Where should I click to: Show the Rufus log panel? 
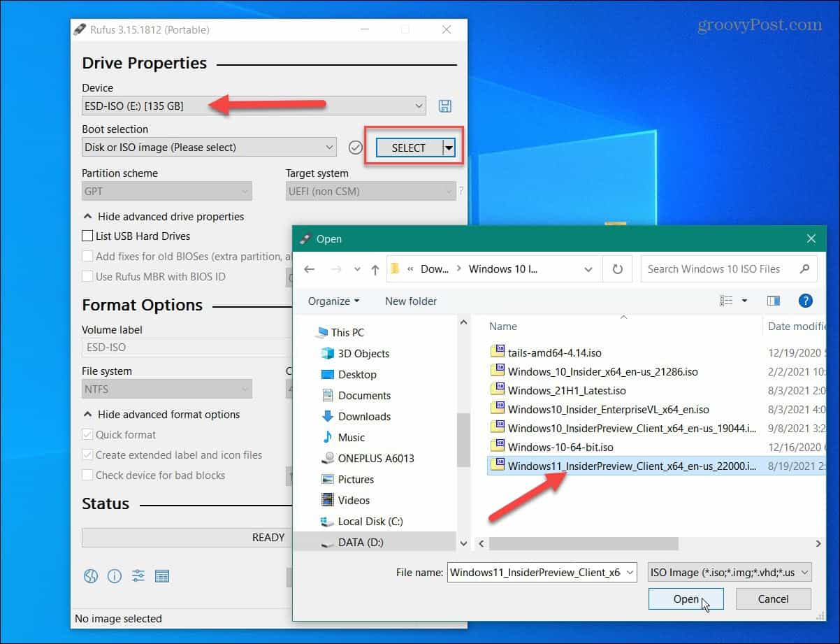pos(162,575)
